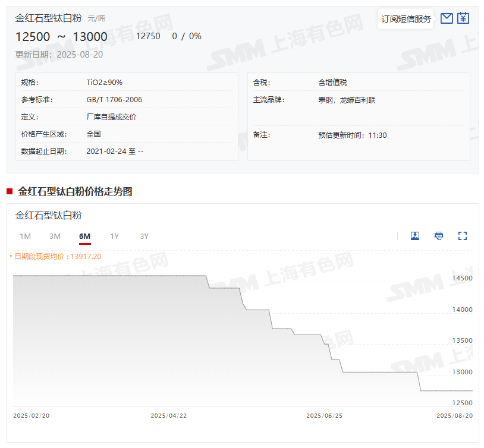Switch chart range to 1M
Image resolution: width=484 pixels, height=448 pixels.
coord(25,236)
